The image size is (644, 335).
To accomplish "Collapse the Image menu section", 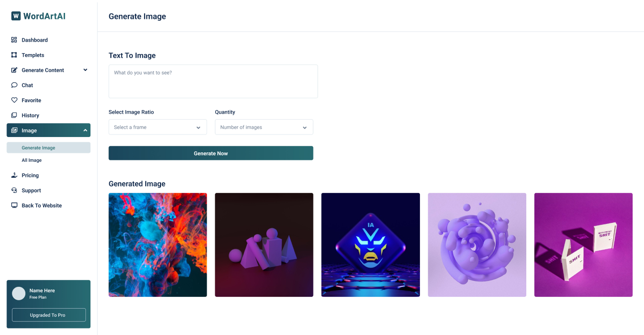I will coord(85,131).
